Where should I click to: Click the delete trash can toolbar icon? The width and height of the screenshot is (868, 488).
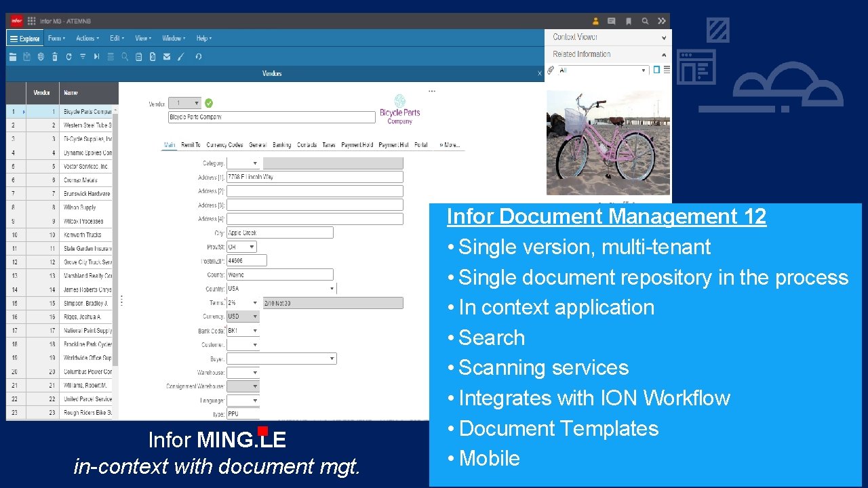[55, 57]
